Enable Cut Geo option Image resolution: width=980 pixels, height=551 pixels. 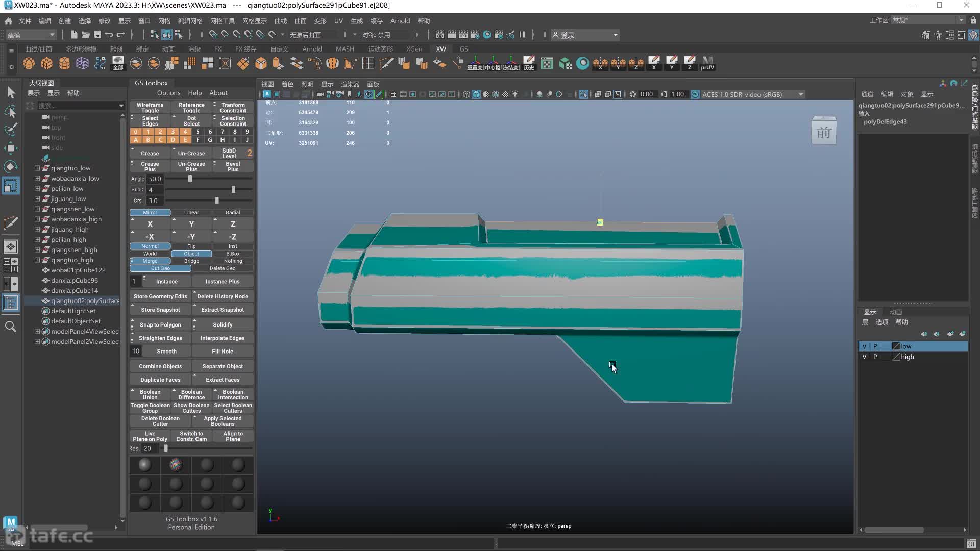coord(160,268)
